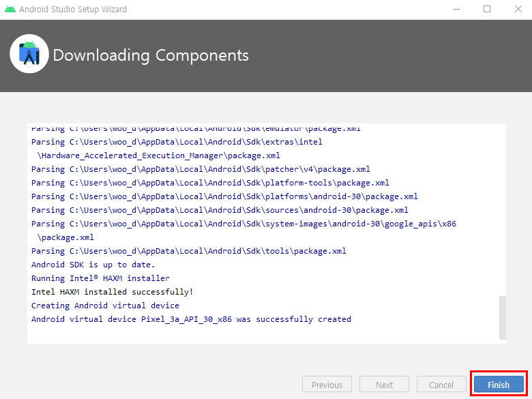532x399 pixels.
Task: Click the Hardware_Accelerated_Execution_Manager\package.xml line
Action: 158,156
